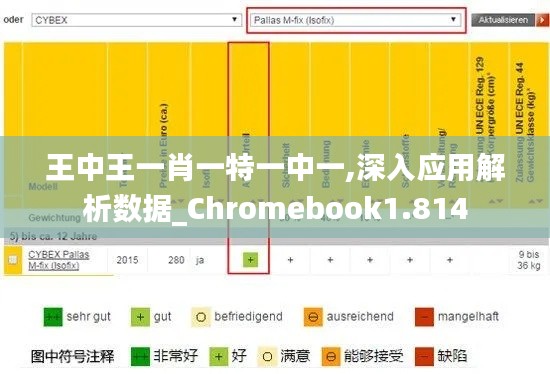550x374 pixels.
Task: Click the Aktualisieren button
Action: coord(503,20)
